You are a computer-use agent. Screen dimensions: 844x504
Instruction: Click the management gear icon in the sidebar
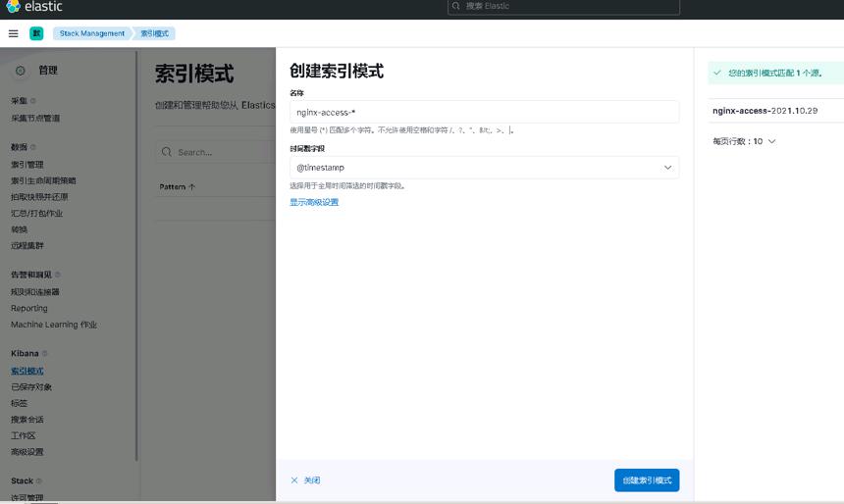pos(21,71)
